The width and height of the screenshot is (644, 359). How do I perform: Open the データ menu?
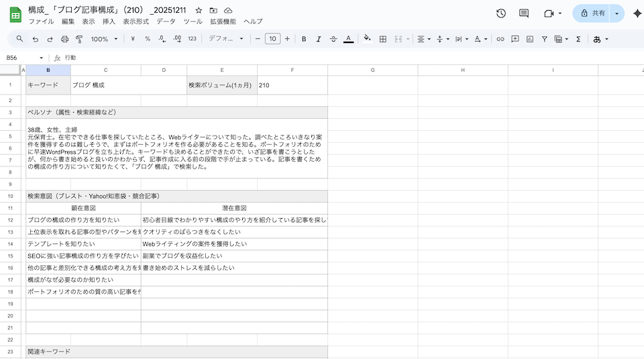[x=166, y=21]
